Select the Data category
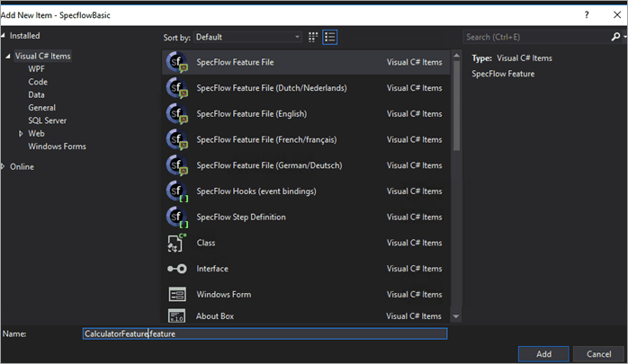Viewport: 628px width, 364px height. click(x=37, y=94)
